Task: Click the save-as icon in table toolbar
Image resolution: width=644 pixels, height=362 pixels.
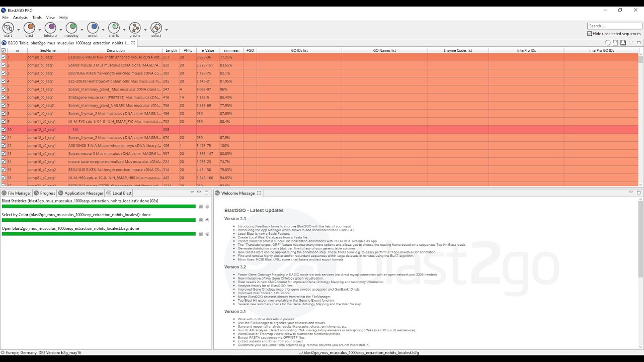Action: pyautogui.click(x=623, y=43)
